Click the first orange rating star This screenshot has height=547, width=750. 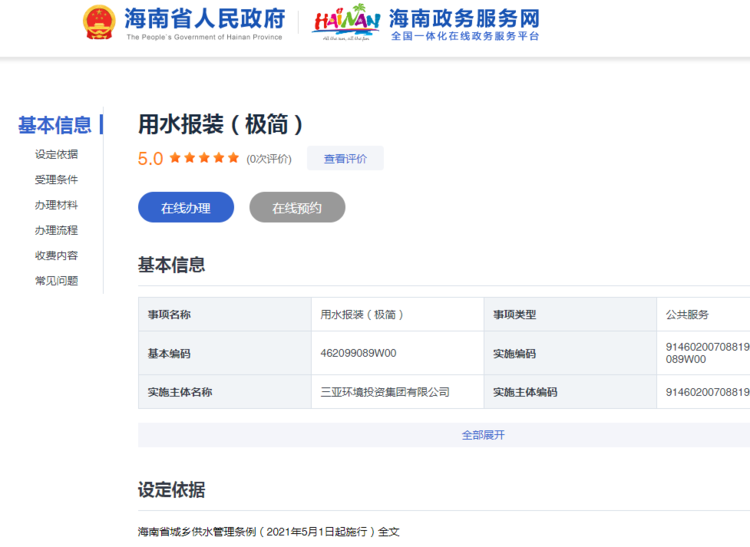[x=175, y=158]
